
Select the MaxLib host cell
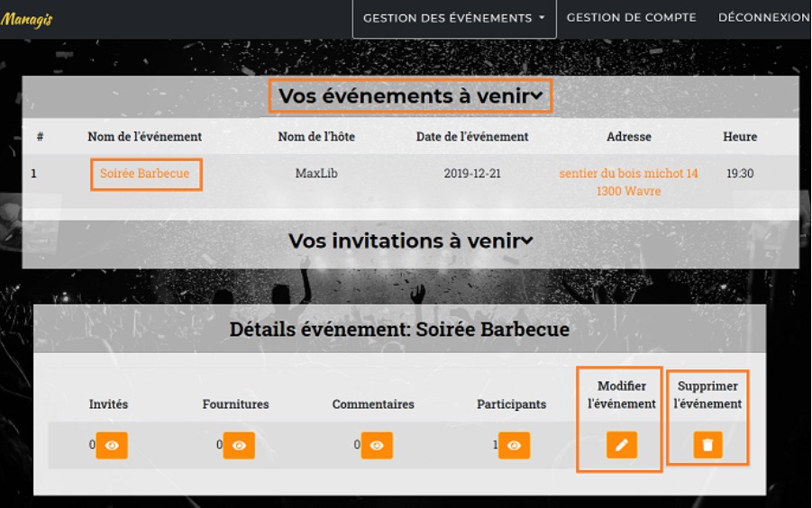(x=316, y=174)
